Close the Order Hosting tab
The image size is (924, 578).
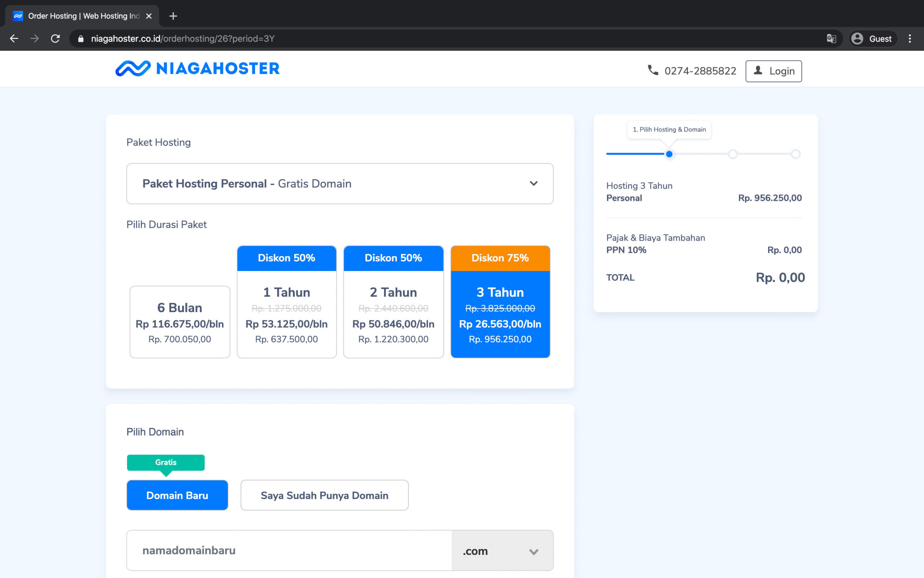coord(149,16)
